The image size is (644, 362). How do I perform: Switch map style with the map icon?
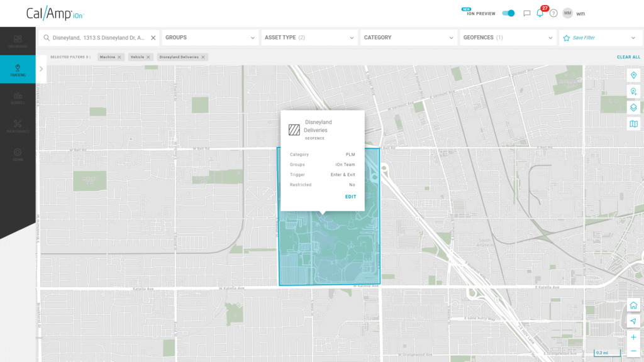pyautogui.click(x=633, y=124)
